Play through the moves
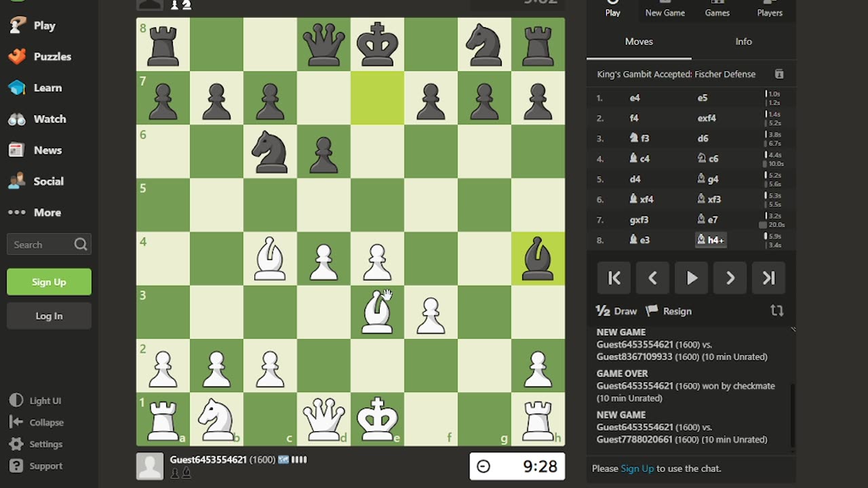Viewport: 868px width, 488px height. [692, 278]
